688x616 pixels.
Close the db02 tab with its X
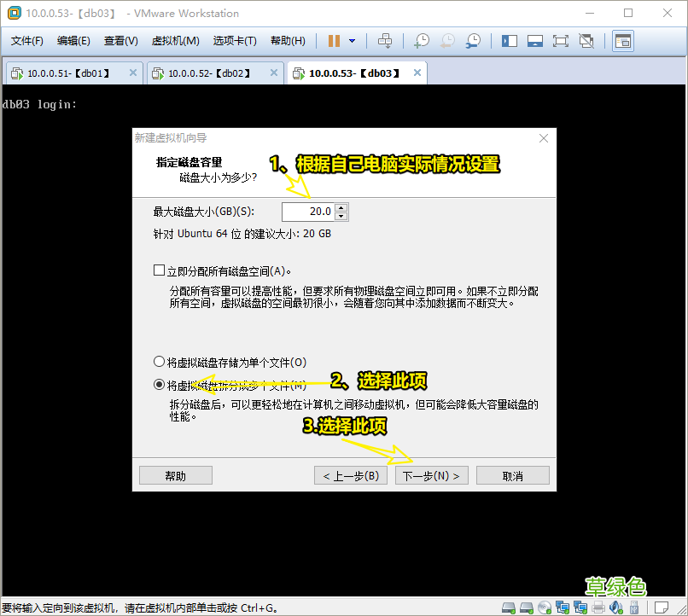click(274, 73)
